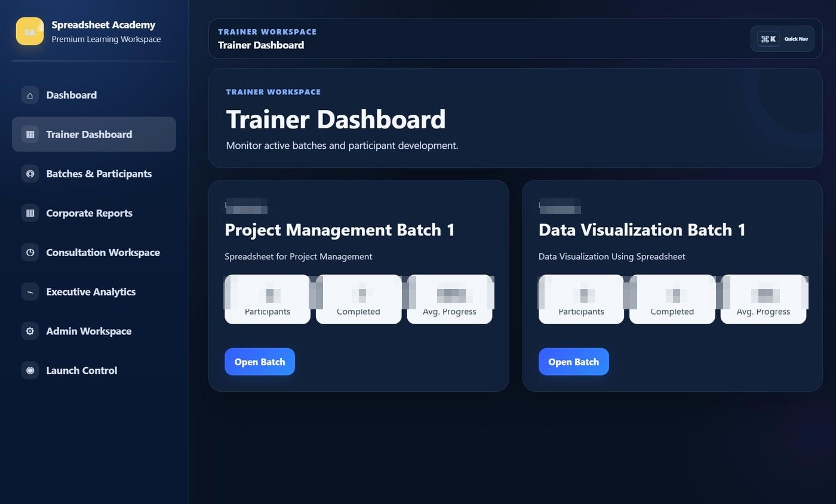Image resolution: width=836 pixels, height=504 pixels.
Task: Click Trainer Dashboard title in top bar
Action: click(x=261, y=45)
